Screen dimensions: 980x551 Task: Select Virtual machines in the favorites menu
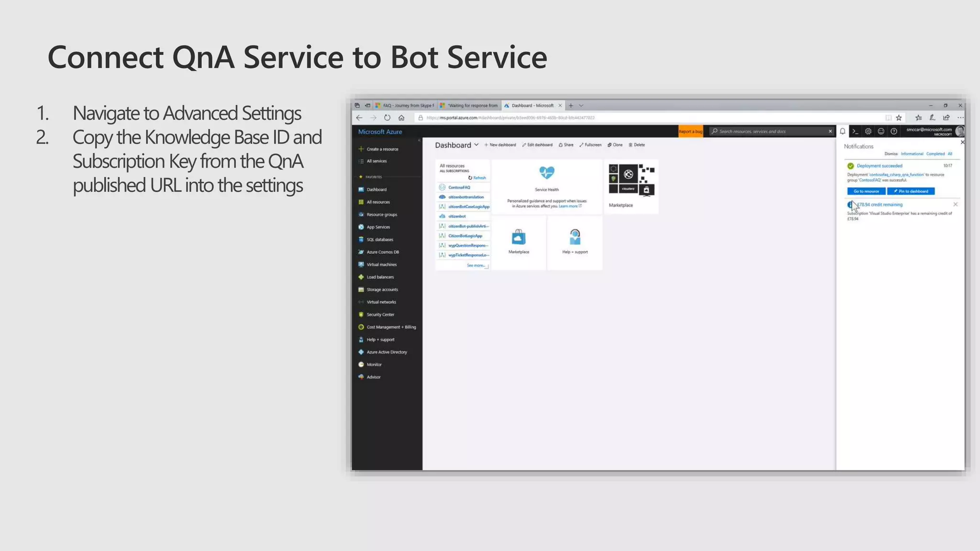coord(381,264)
